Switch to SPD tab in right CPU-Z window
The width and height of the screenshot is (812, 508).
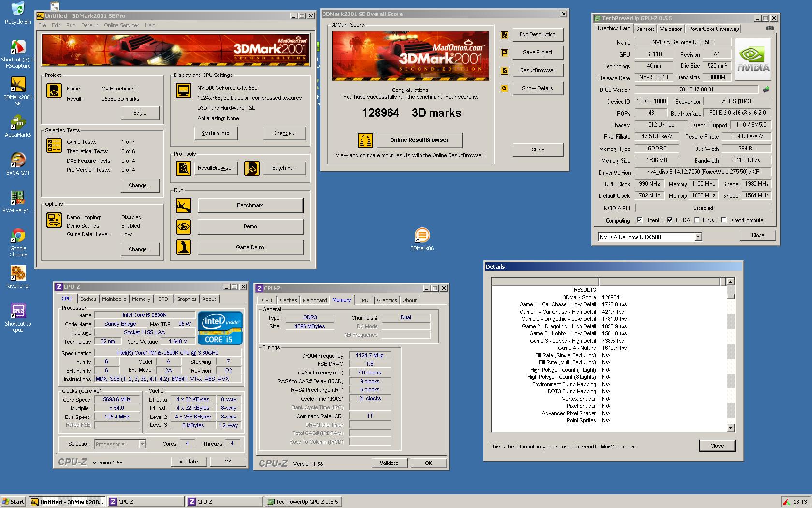point(364,300)
